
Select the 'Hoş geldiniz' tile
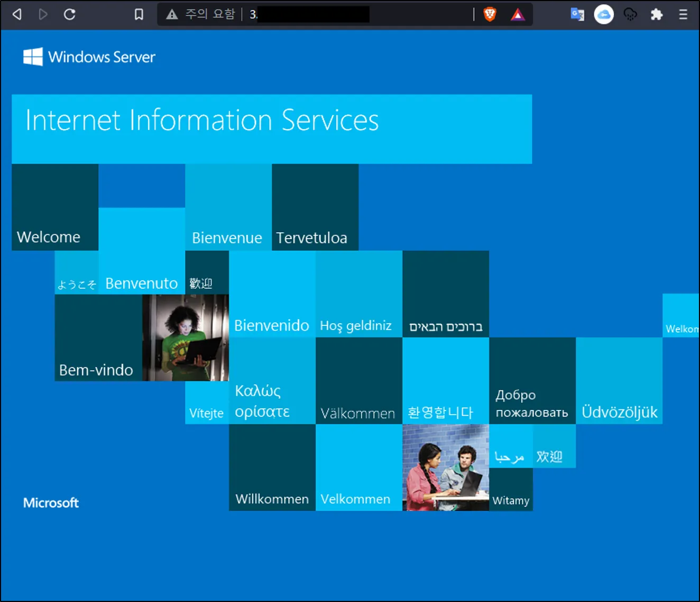click(x=359, y=294)
